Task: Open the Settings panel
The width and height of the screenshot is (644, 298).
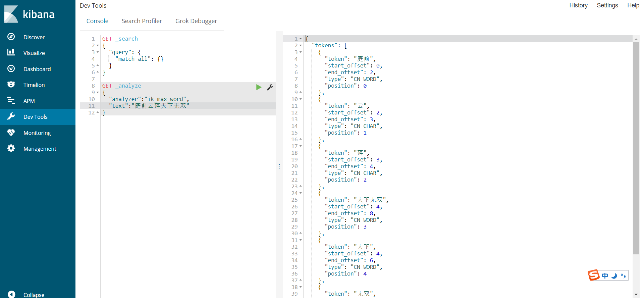Action: 607,5
